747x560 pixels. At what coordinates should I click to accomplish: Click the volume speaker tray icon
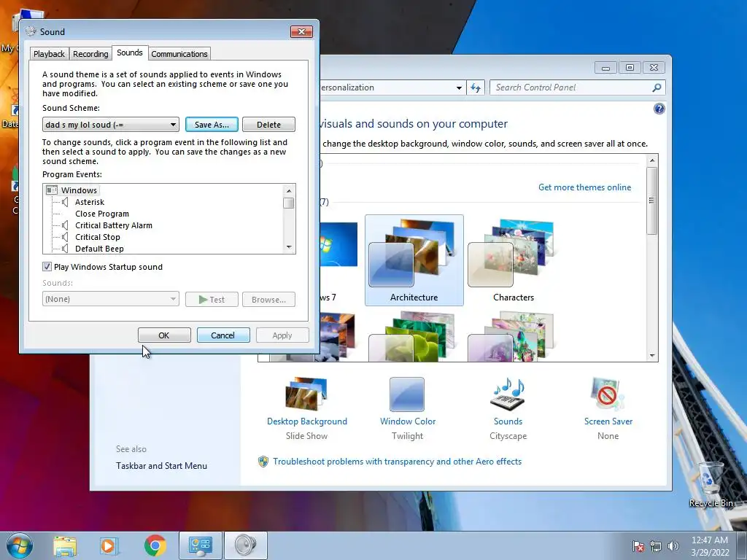[x=673, y=546]
